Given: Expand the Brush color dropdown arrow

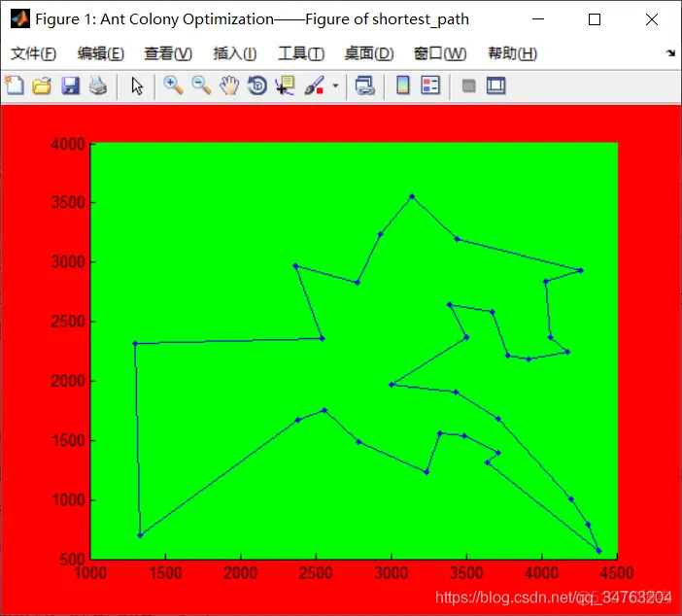Looking at the screenshot, I should 335,86.
